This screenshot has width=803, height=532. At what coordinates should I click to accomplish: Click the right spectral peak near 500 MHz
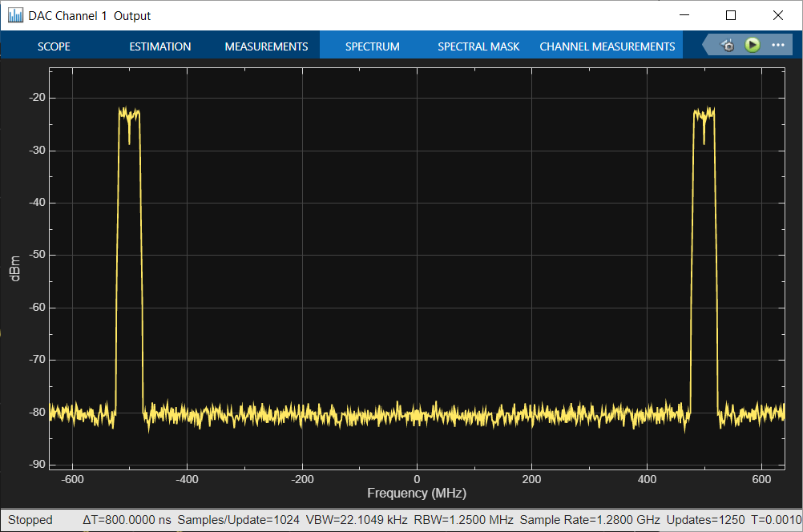click(x=704, y=115)
